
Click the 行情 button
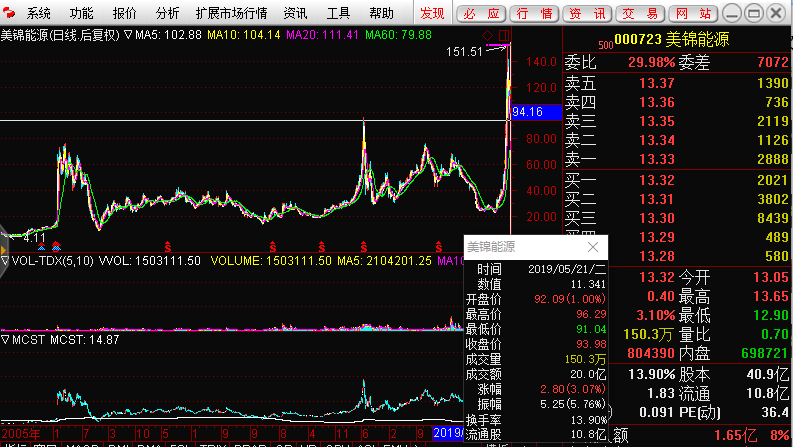535,13
